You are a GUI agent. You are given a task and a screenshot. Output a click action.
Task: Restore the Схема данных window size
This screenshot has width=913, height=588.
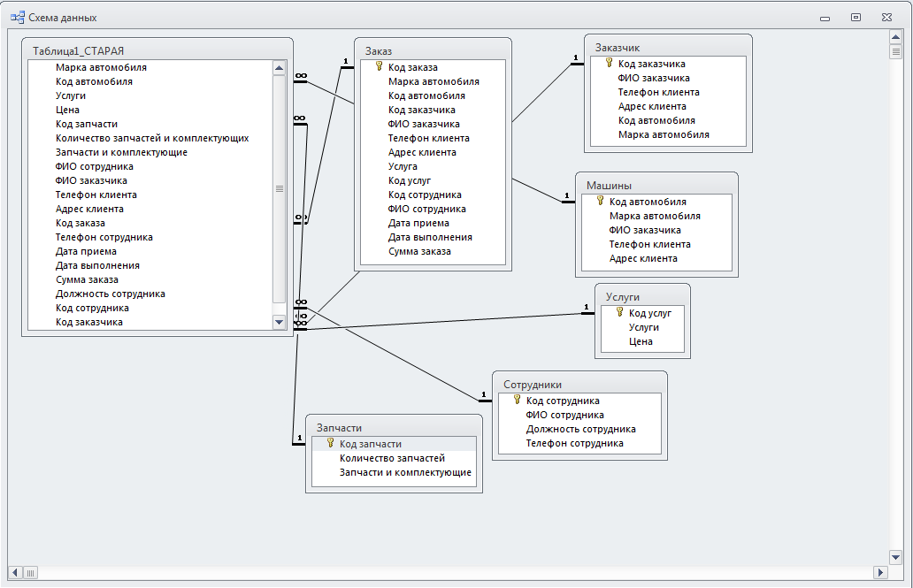tap(856, 18)
